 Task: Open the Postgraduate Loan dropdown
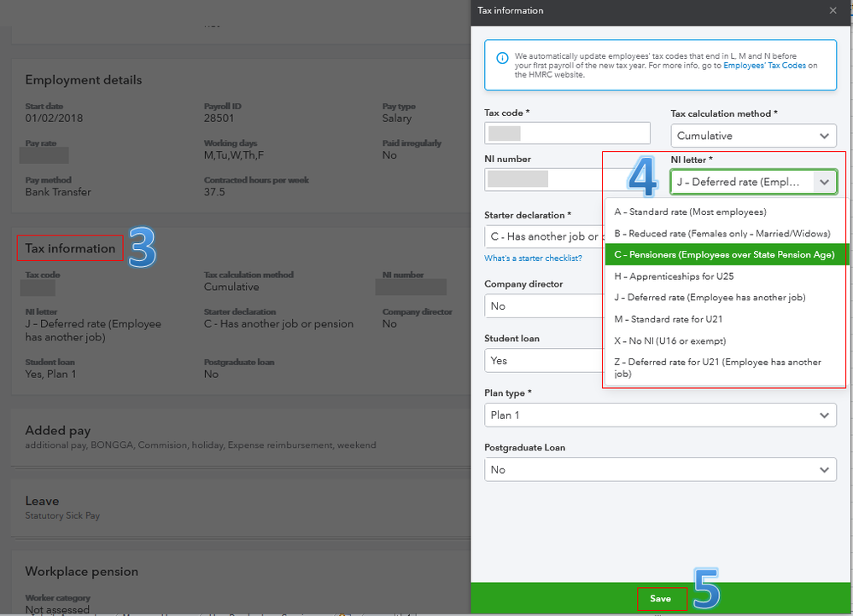pyautogui.click(x=660, y=469)
